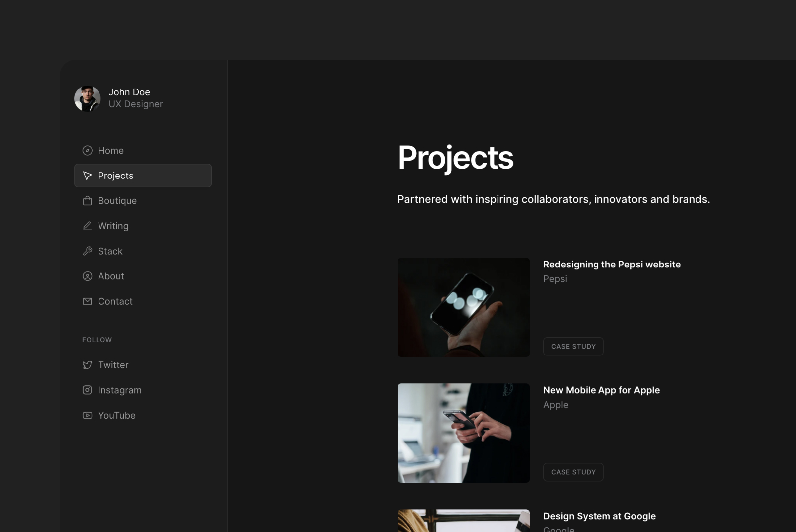Image resolution: width=796 pixels, height=532 pixels.
Task: Click the large 'Projects' page heading
Action: coord(456,158)
